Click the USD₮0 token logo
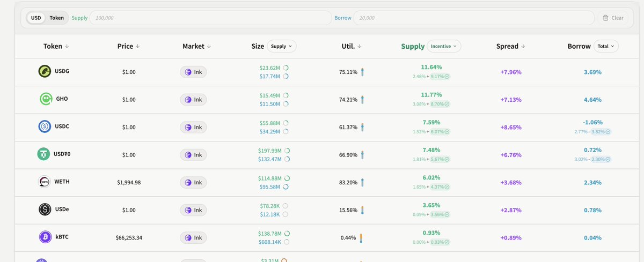This screenshot has height=262, width=644. click(43, 154)
